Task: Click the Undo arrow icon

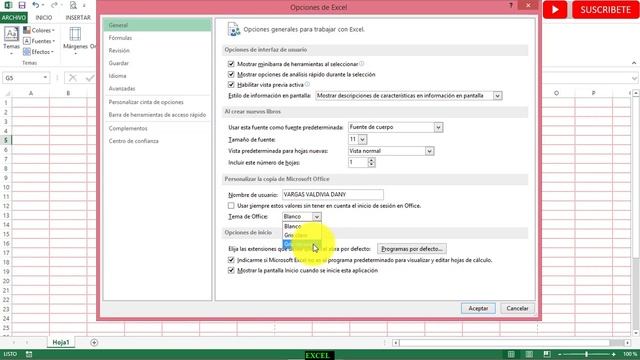Action: pos(36,5)
